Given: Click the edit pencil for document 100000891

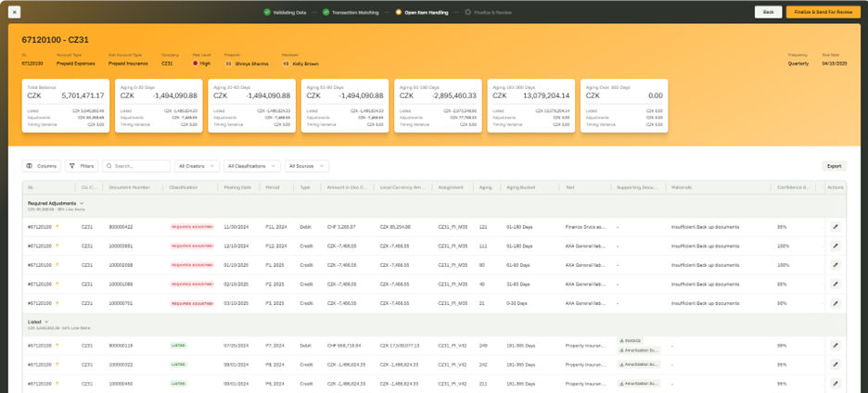Looking at the screenshot, I should 835,246.
